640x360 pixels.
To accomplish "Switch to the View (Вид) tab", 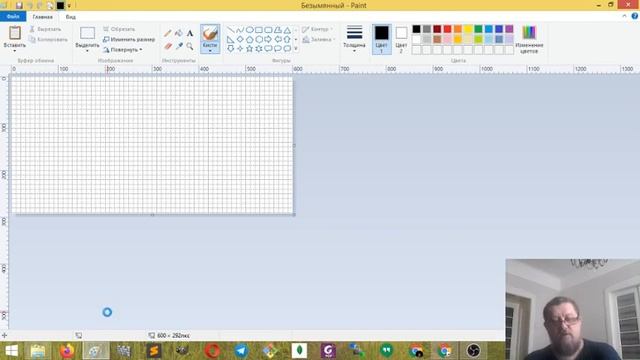I will pos(71,17).
